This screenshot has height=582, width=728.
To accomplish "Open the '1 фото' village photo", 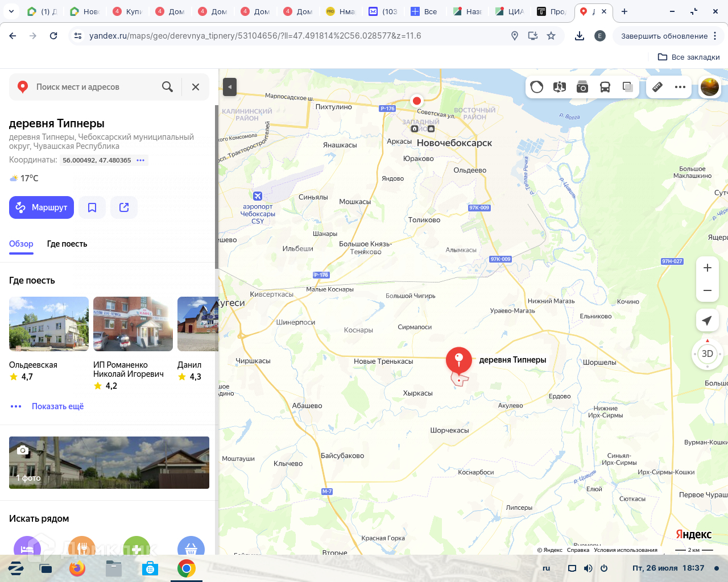I will click(x=109, y=463).
